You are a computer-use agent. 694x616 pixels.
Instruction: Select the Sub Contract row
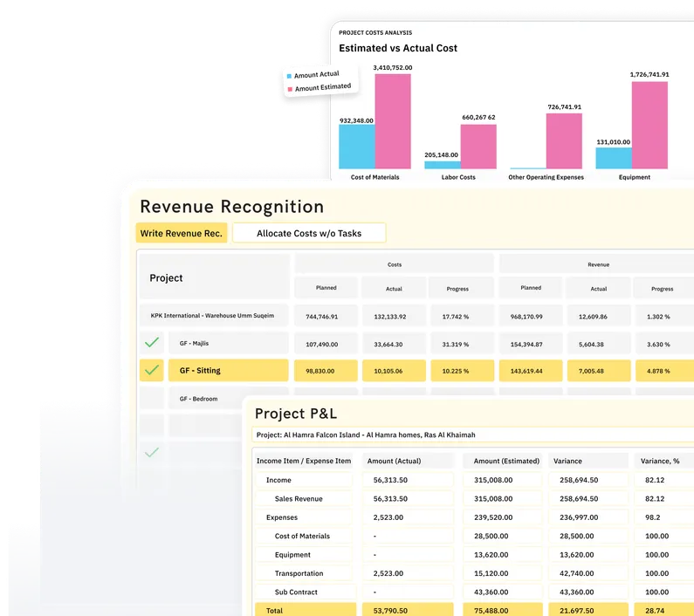pos(305,592)
